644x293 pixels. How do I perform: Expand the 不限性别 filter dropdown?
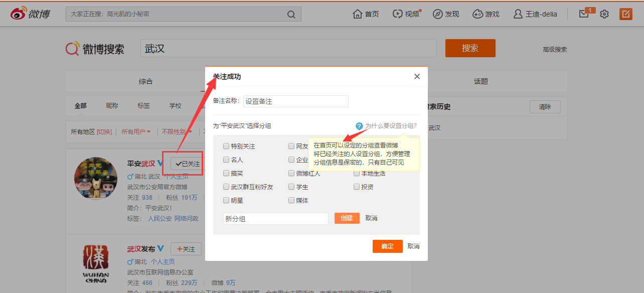click(x=177, y=132)
